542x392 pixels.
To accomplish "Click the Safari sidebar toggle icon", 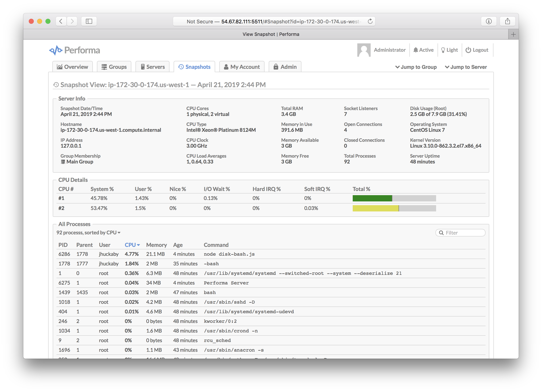I will (x=89, y=21).
